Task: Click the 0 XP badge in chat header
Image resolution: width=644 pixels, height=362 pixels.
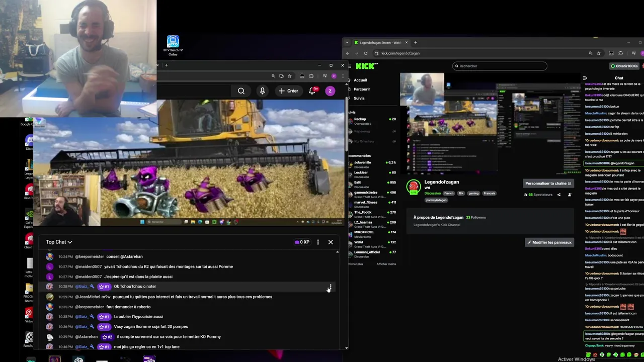Action: 302,242
